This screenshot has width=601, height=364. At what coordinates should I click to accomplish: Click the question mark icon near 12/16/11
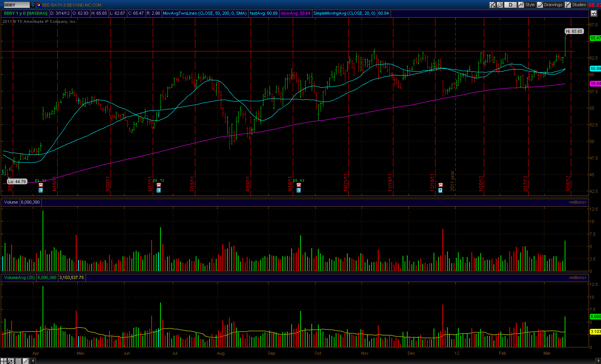tap(440, 190)
